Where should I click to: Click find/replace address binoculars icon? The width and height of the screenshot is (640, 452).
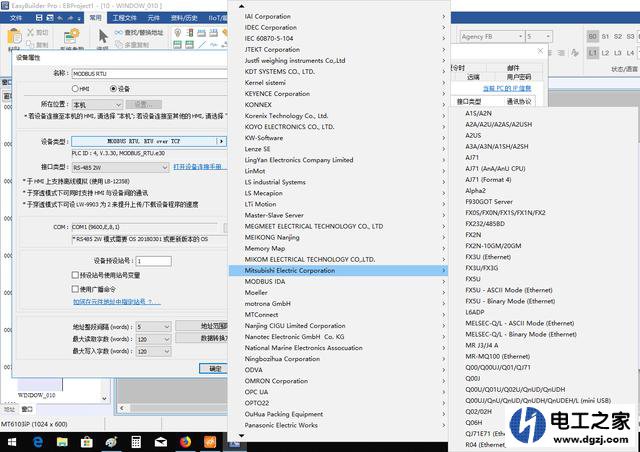tap(118, 32)
